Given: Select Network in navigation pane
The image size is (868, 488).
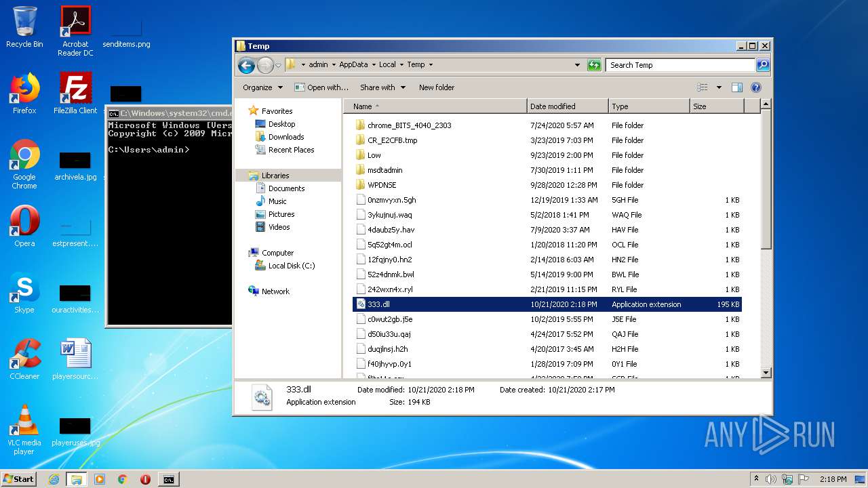Looking at the screenshot, I should pos(269,291).
